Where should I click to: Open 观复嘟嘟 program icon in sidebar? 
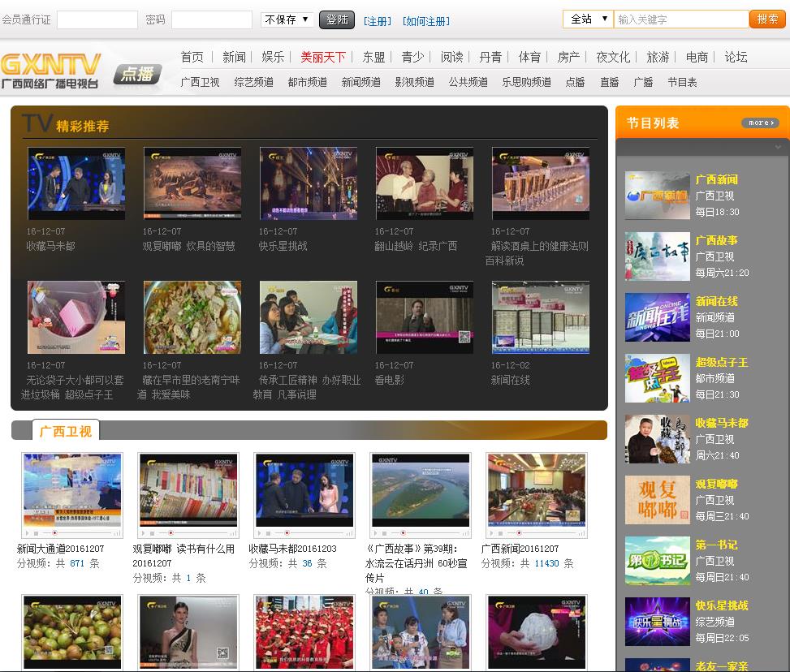[x=658, y=500]
